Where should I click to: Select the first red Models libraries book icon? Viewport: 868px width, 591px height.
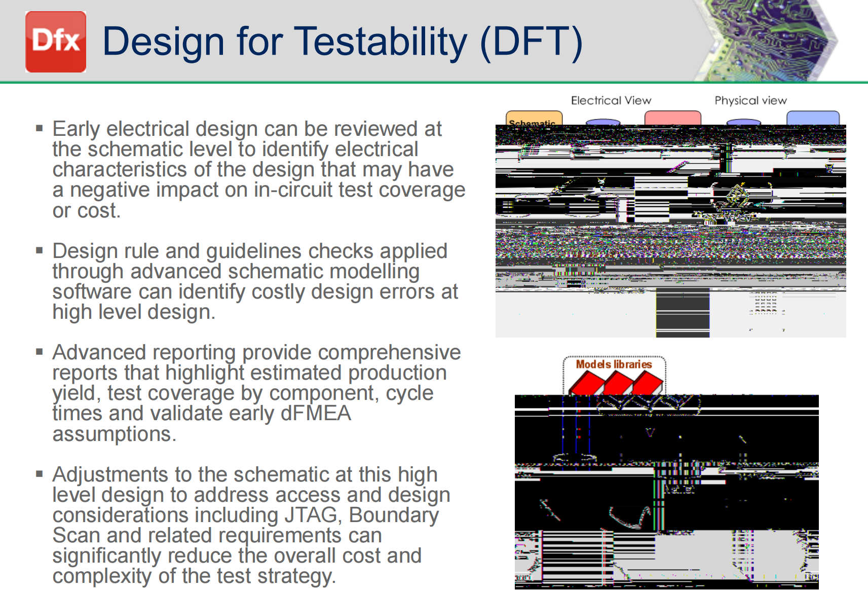(587, 383)
